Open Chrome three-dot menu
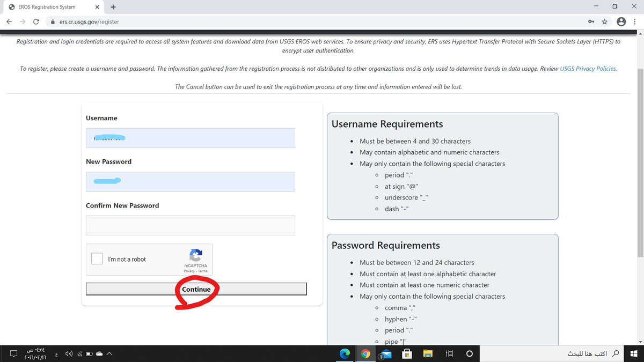This screenshot has height=362, width=644. pyautogui.click(x=636, y=22)
